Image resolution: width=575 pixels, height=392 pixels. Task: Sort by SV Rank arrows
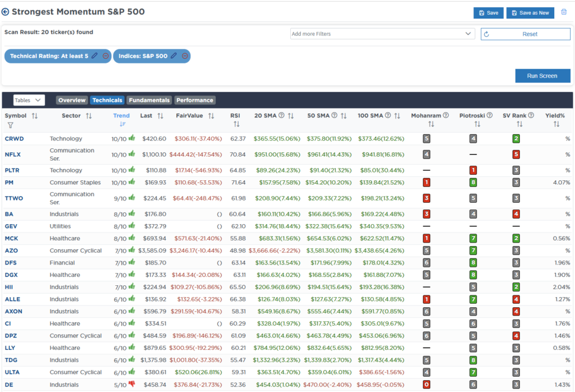pyautogui.click(x=519, y=124)
